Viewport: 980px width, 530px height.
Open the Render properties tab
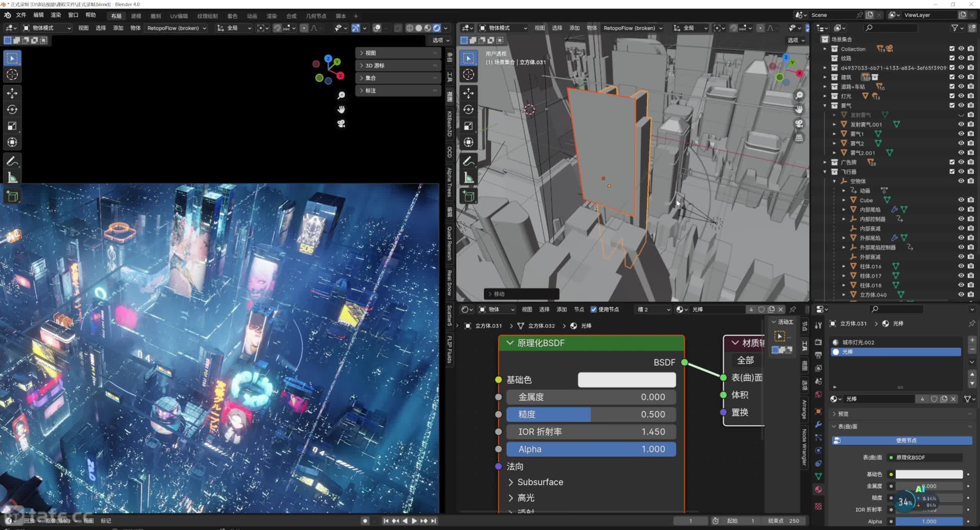(x=818, y=342)
